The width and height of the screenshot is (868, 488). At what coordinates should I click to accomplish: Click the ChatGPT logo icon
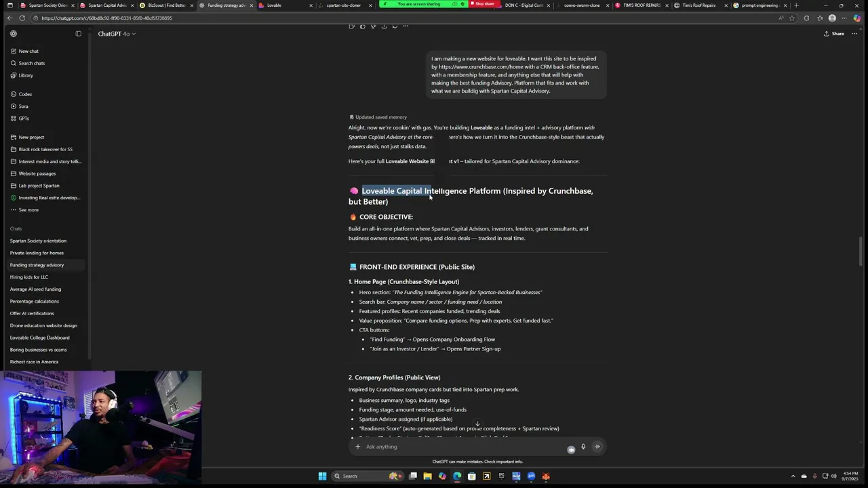pos(14,33)
